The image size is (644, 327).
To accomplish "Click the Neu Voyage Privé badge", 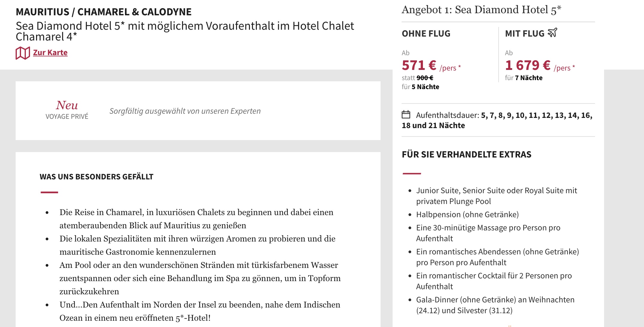I will pos(67,110).
